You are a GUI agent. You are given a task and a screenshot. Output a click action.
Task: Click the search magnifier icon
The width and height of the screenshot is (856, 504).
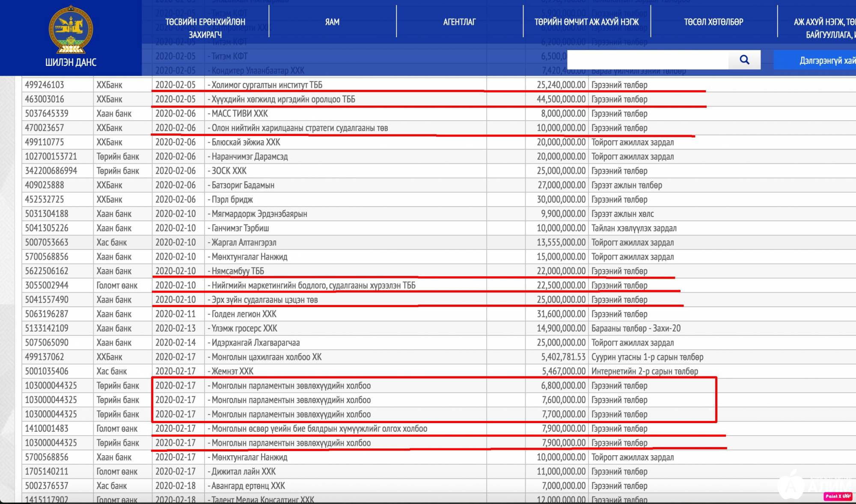[x=744, y=60]
